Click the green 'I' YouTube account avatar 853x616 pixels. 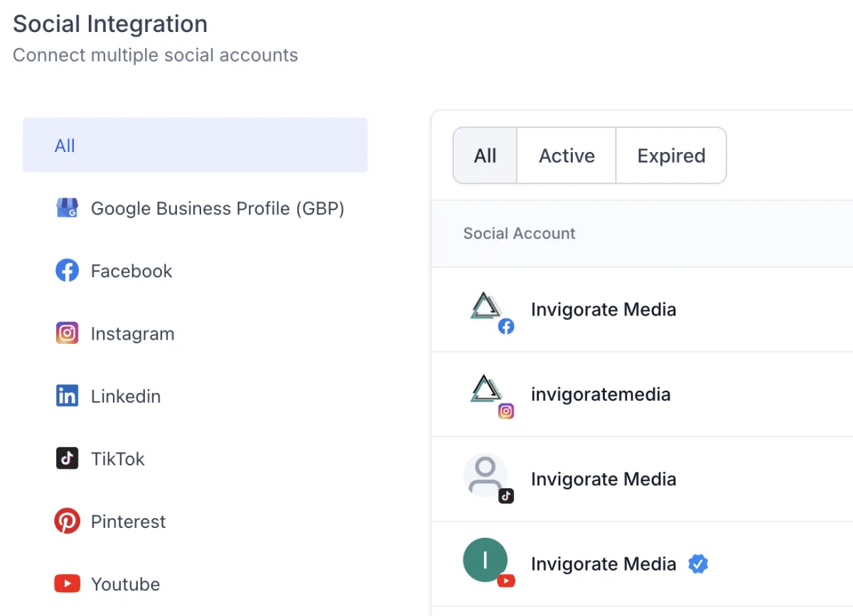[485, 560]
